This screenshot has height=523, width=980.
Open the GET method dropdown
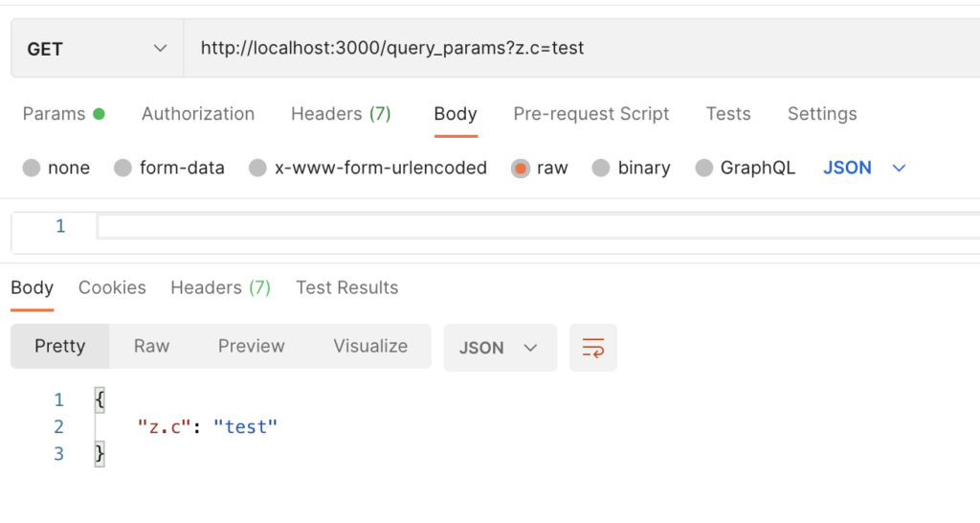click(98, 48)
